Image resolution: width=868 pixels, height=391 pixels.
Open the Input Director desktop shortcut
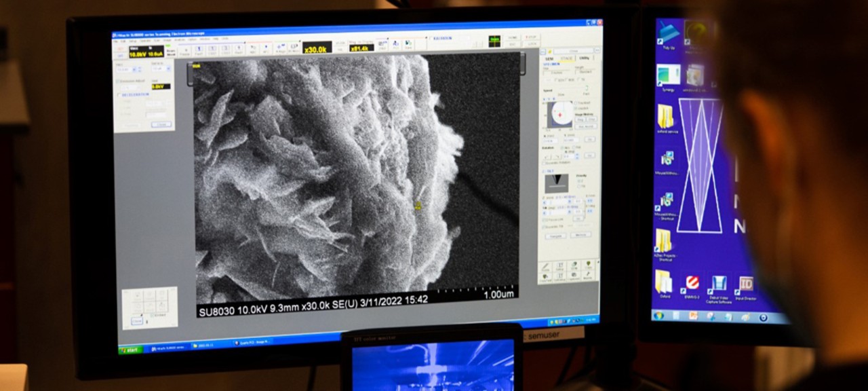tap(746, 284)
